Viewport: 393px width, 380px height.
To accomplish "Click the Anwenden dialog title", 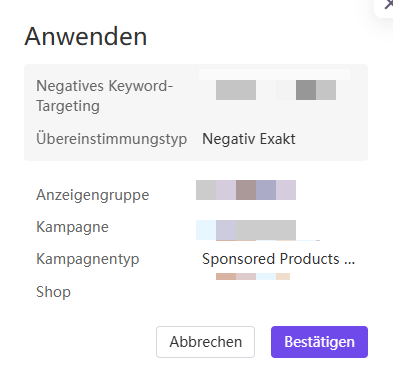I will coord(86,36).
